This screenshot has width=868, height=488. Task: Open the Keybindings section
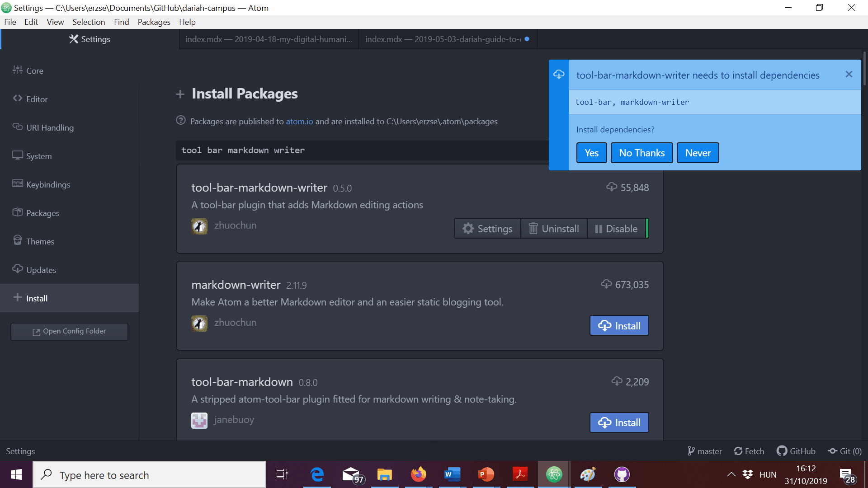47,184
